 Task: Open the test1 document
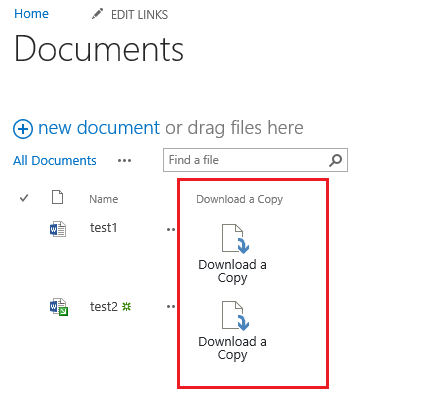coord(103,228)
